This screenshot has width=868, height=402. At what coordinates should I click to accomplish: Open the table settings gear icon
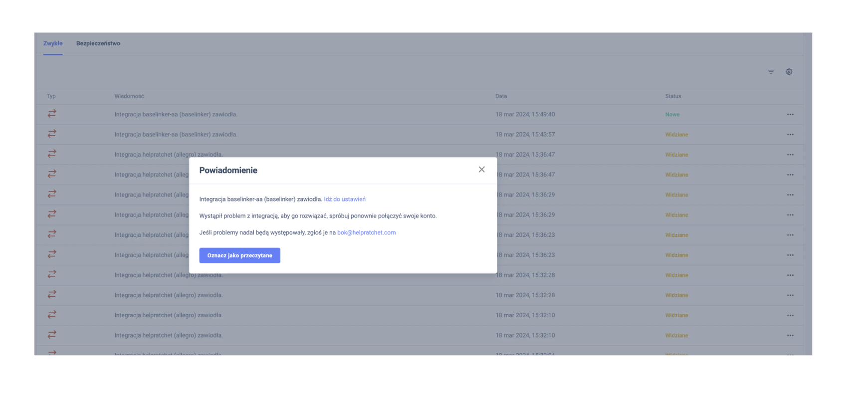click(789, 72)
